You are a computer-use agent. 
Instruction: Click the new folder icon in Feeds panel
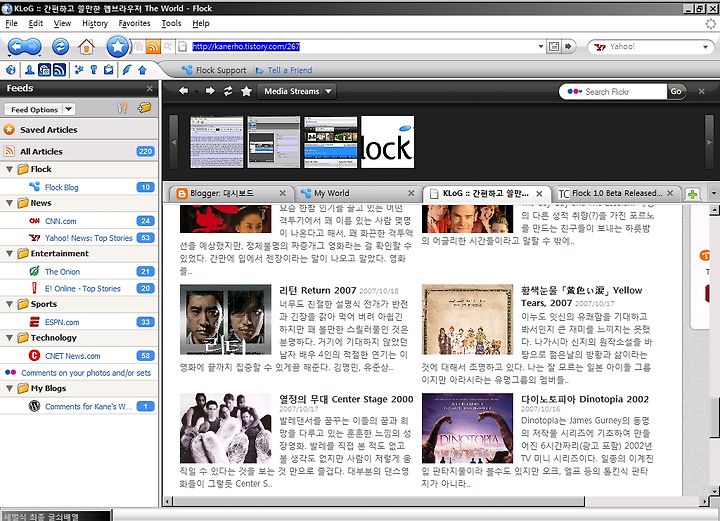144,108
